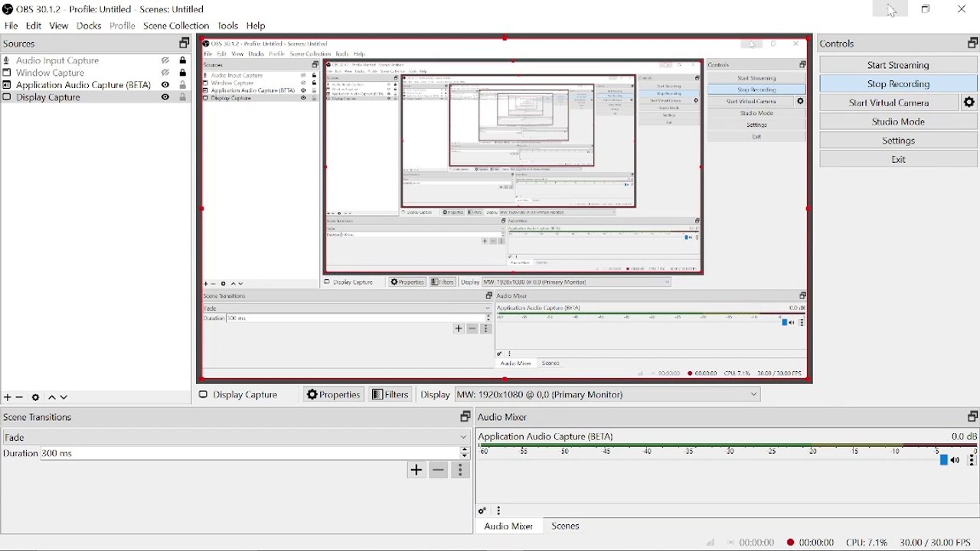This screenshot has height=551, width=980.
Task: Expand the Fade transition dropdown
Action: (236, 437)
